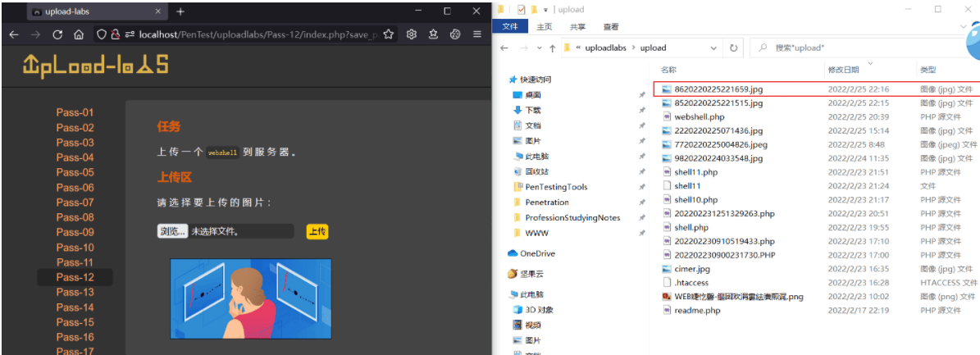This screenshot has width=980, height=355.
Task: Open a new browser tab
Action: click(180, 11)
